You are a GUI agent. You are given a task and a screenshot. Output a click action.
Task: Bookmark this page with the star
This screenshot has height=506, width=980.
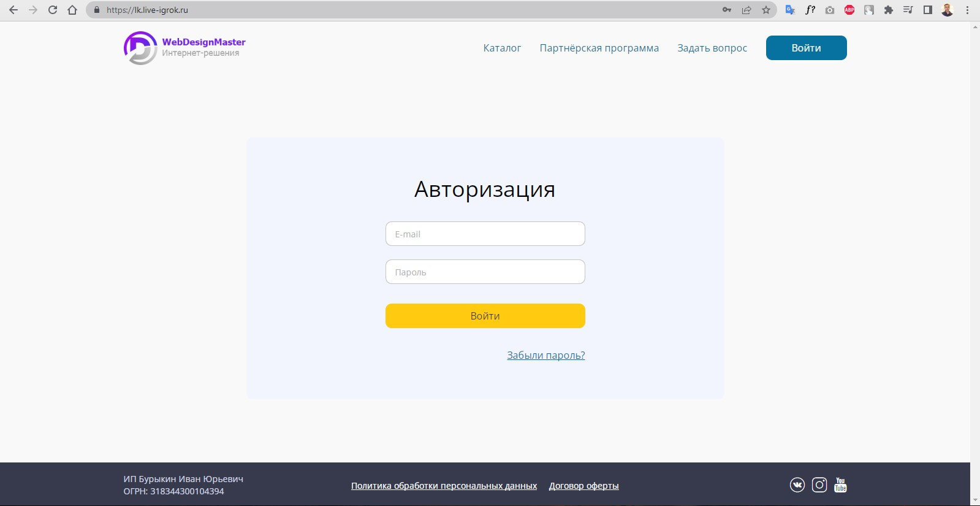pos(766,10)
